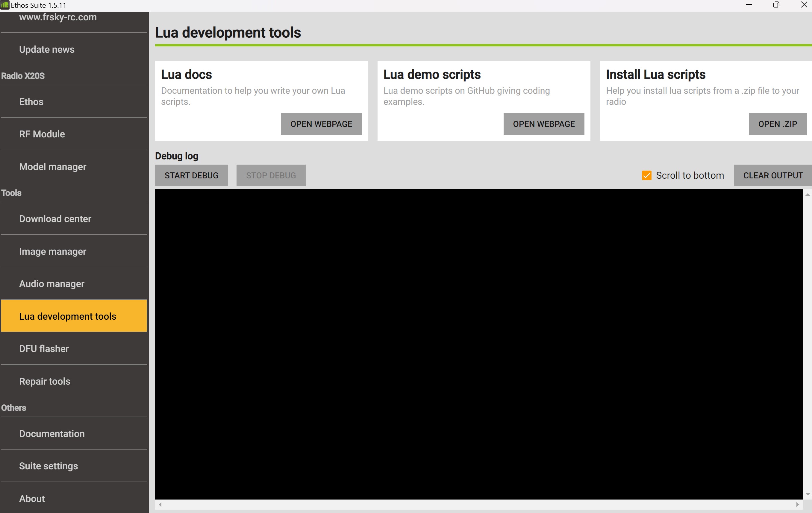Open the Download center menu item

click(55, 219)
